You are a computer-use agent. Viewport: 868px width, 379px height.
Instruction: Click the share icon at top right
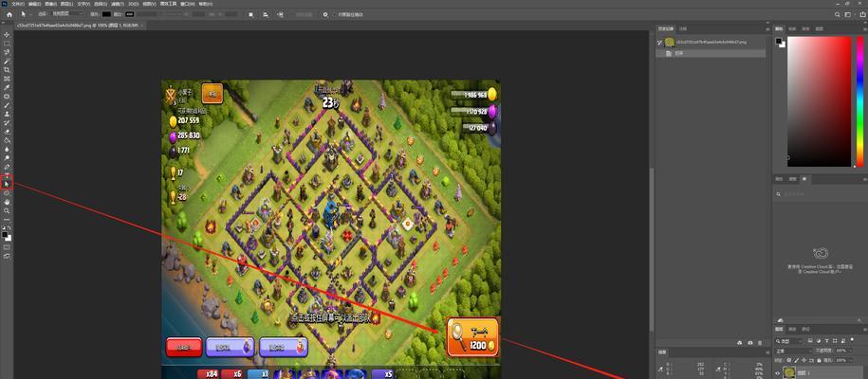coord(865,14)
